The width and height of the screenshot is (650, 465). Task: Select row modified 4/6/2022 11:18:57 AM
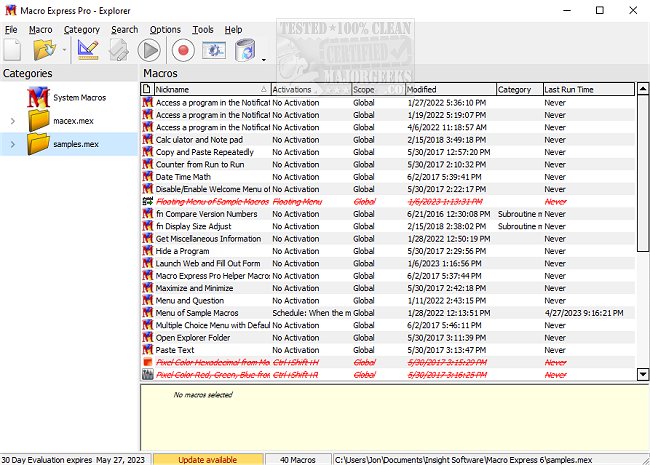coord(388,127)
